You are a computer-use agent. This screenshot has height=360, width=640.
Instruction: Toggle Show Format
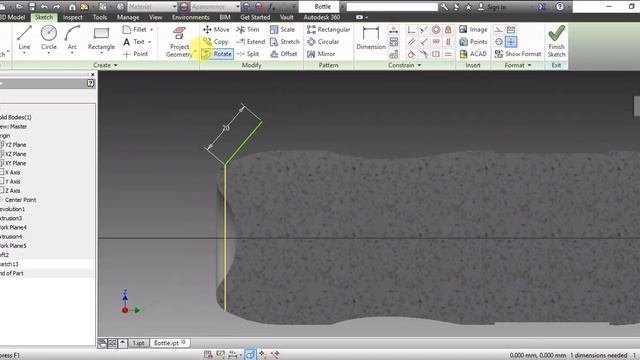[518, 54]
